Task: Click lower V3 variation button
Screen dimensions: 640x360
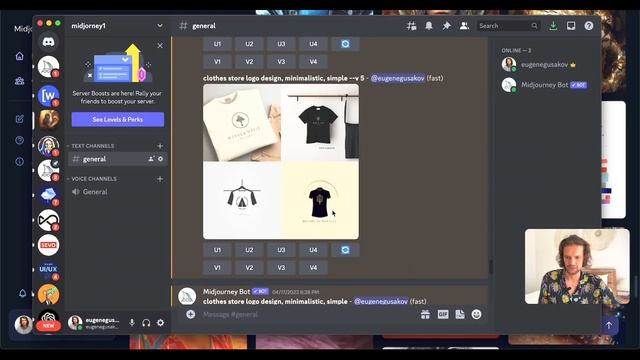Action: coord(281,268)
